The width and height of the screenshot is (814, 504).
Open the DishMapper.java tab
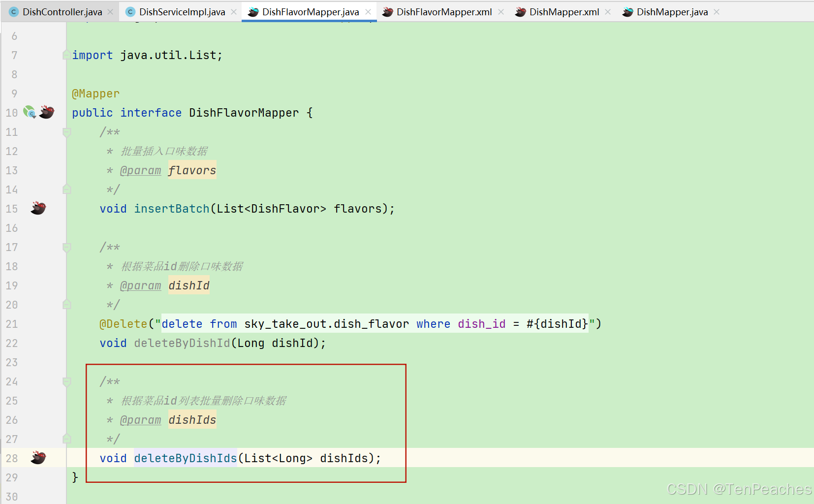672,12
